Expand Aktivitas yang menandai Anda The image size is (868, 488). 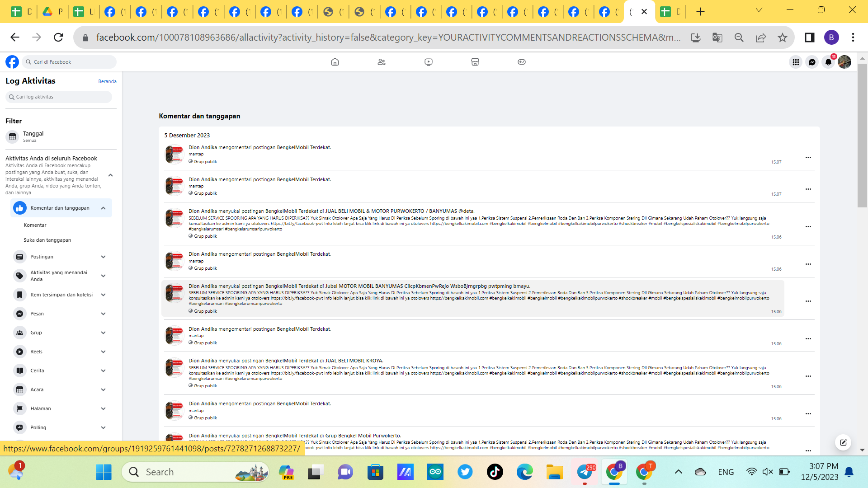click(103, 276)
